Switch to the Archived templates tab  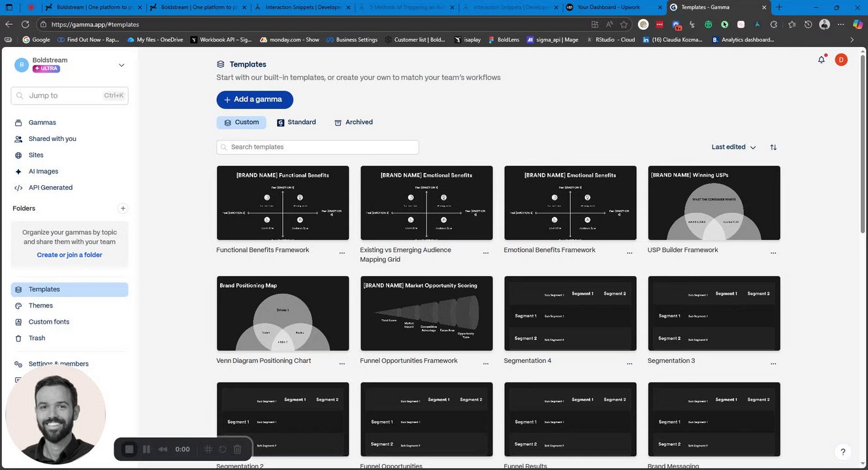(x=353, y=122)
